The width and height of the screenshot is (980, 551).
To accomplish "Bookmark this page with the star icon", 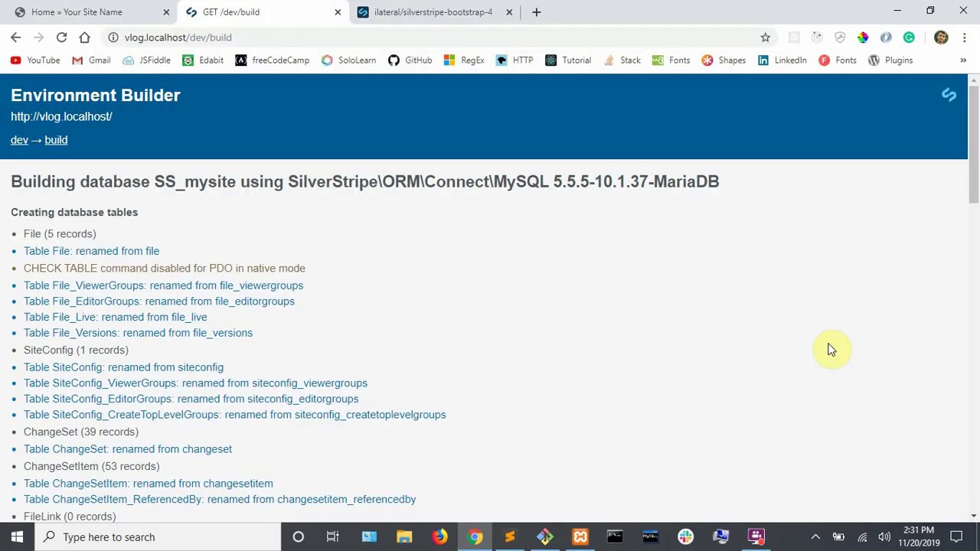I will pyautogui.click(x=765, y=37).
